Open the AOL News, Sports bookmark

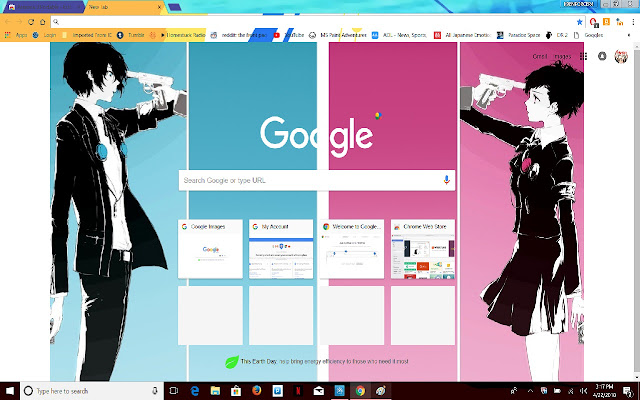(400, 36)
